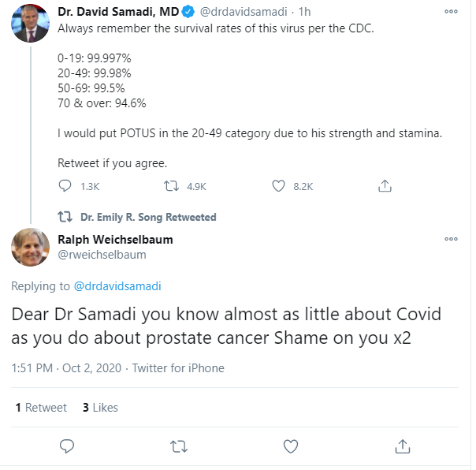476x470 pixels.
Task: Retweet Dr. Samadi's survival rates tweet
Action: pos(170,186)
